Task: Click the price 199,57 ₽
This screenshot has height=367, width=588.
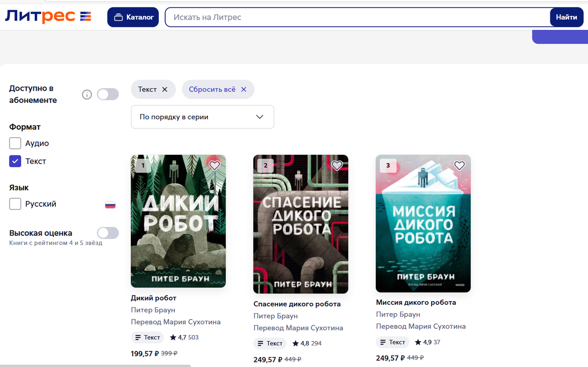Action: 145,353
